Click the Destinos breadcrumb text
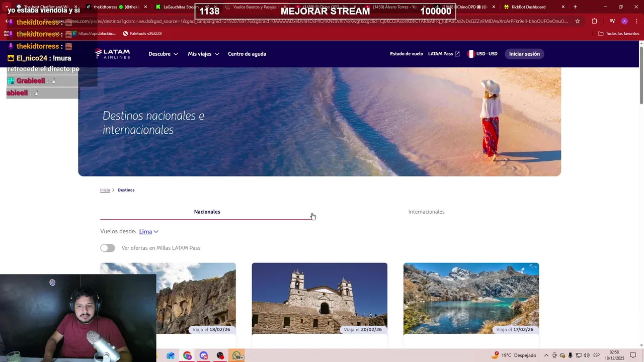Viewport: 644px width, 362px height. click(x=126, y=190)
